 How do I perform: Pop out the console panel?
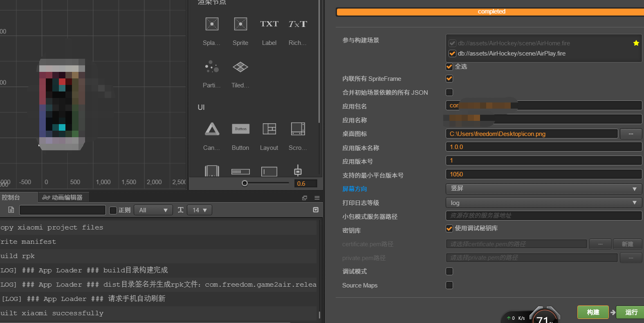305,198
